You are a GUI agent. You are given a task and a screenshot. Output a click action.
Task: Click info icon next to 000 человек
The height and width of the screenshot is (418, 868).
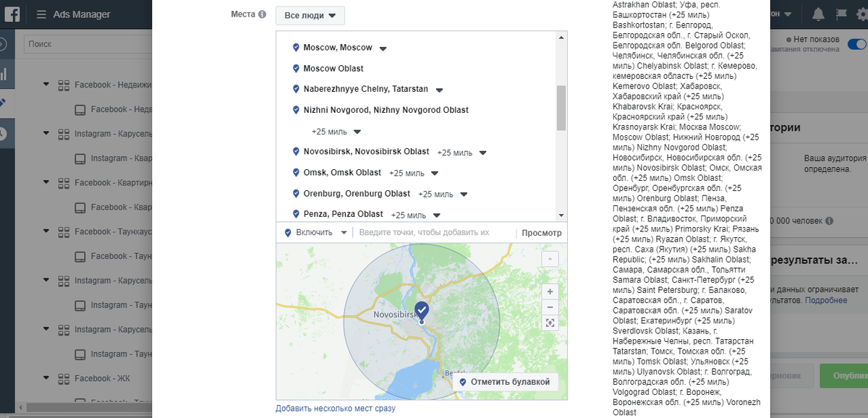(829, 221)
